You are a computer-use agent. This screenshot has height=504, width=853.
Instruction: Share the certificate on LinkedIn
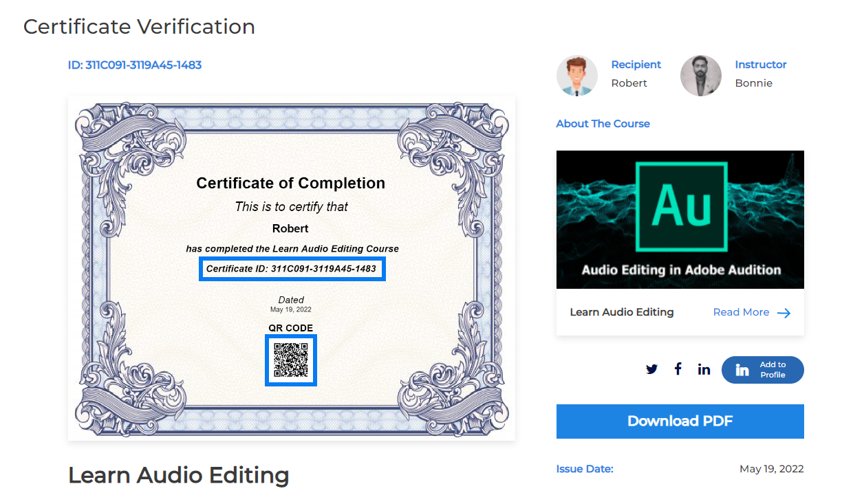click(704, 369)
